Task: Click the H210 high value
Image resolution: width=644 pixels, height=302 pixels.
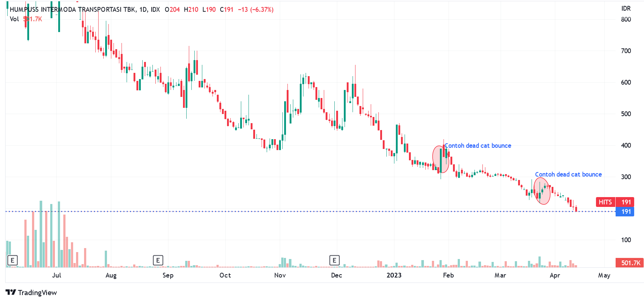Action: click(x=191, y=9)
